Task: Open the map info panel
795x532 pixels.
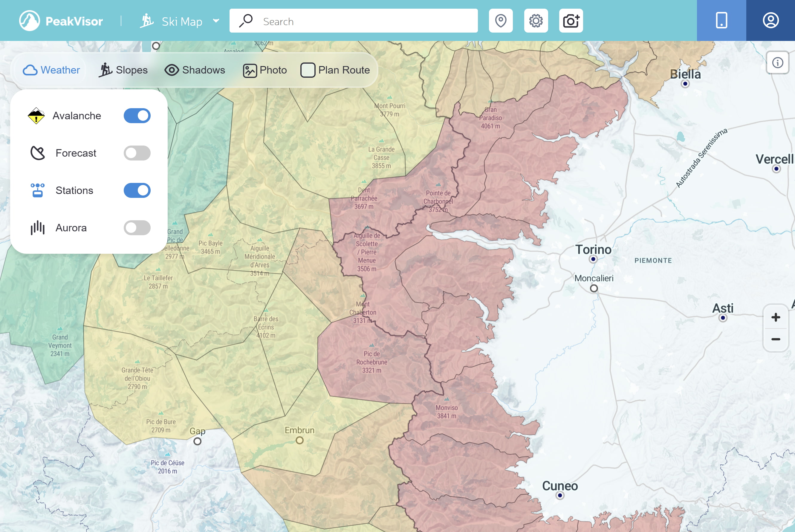Action: point(777,63)
